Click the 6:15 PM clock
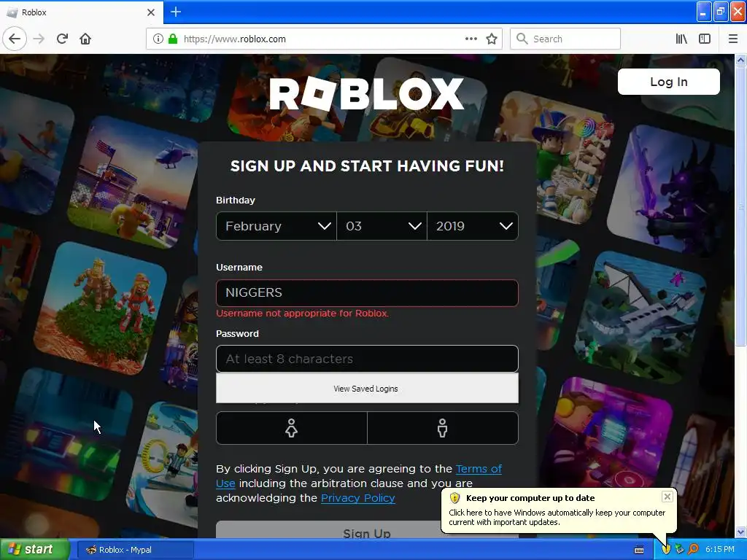This screenshot has height=560, width=747. pyautogui.click(x=719, y=550)
